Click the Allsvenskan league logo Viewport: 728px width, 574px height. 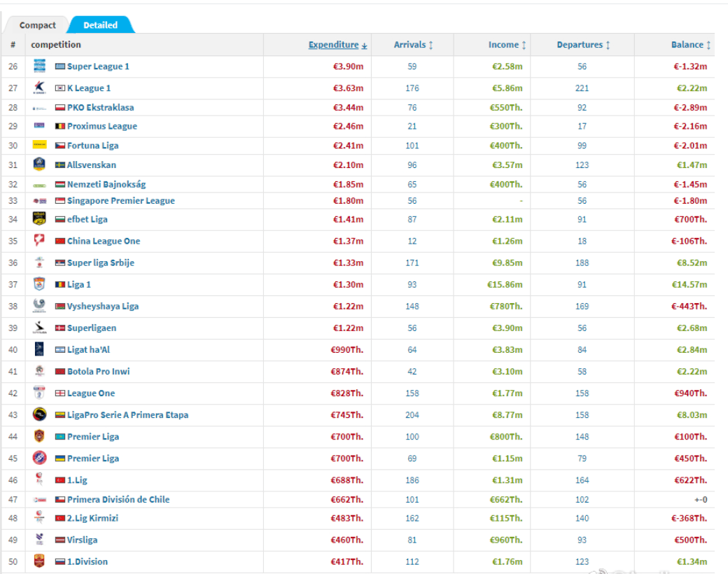point(39,164)
